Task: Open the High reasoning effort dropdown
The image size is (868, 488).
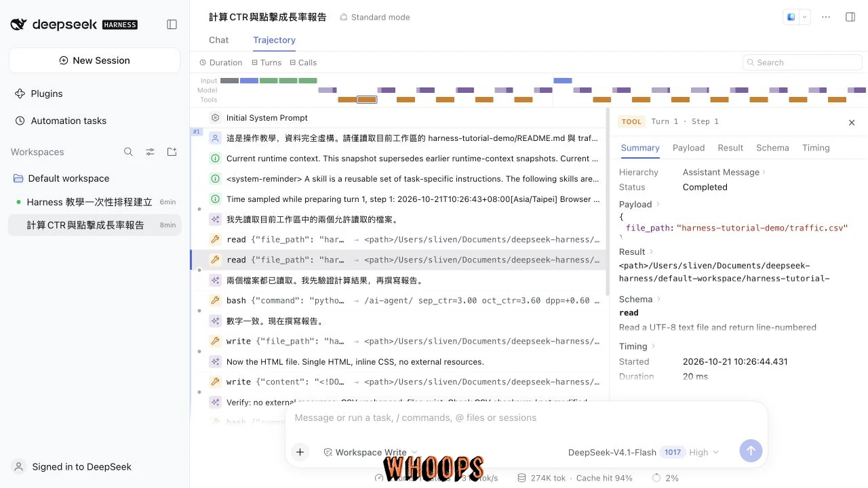Action: 704,452
